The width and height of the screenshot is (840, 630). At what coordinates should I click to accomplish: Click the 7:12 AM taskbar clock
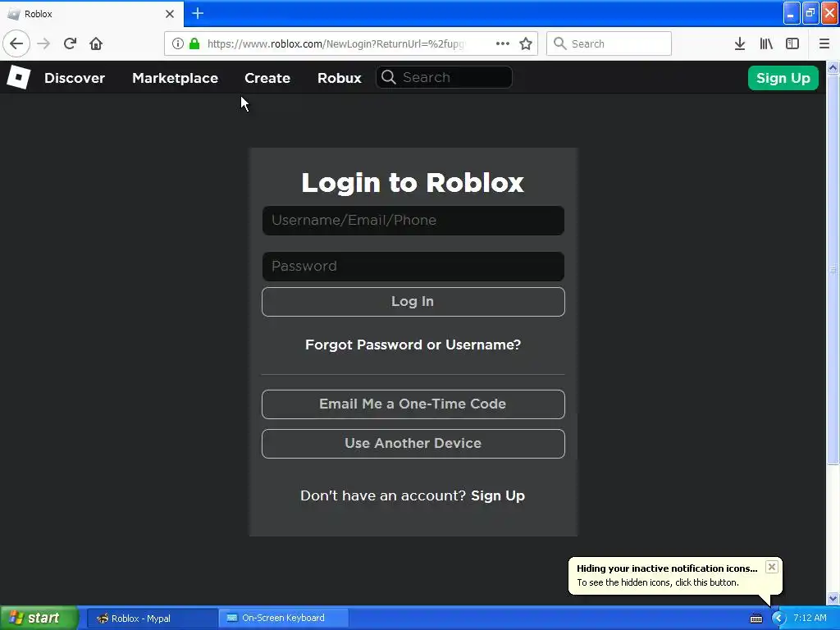pos(810,619)
